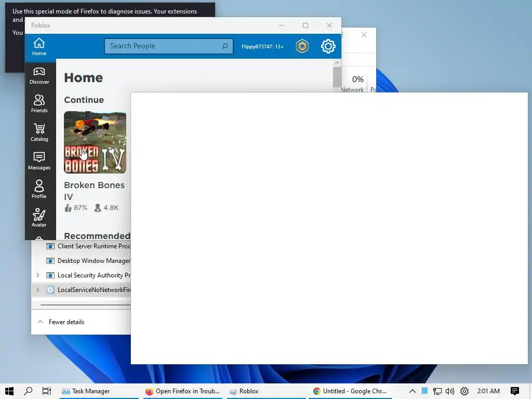Click Fewer details in Task Manager

[61, 322]
